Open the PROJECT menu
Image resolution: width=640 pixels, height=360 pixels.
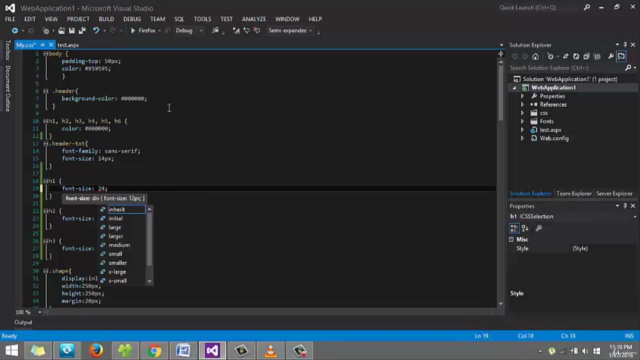78,19
